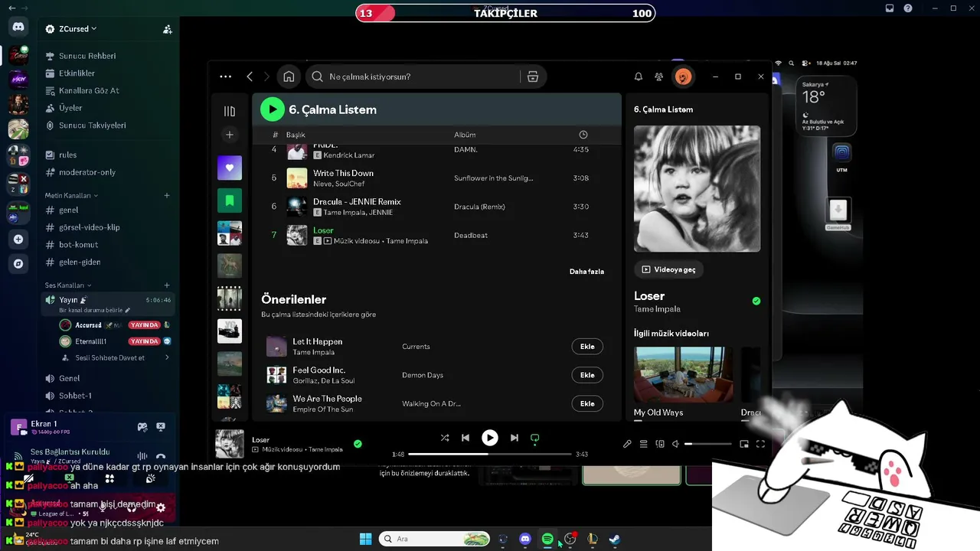Open Spotify notifications bell
980x551 pixels.
639,77
